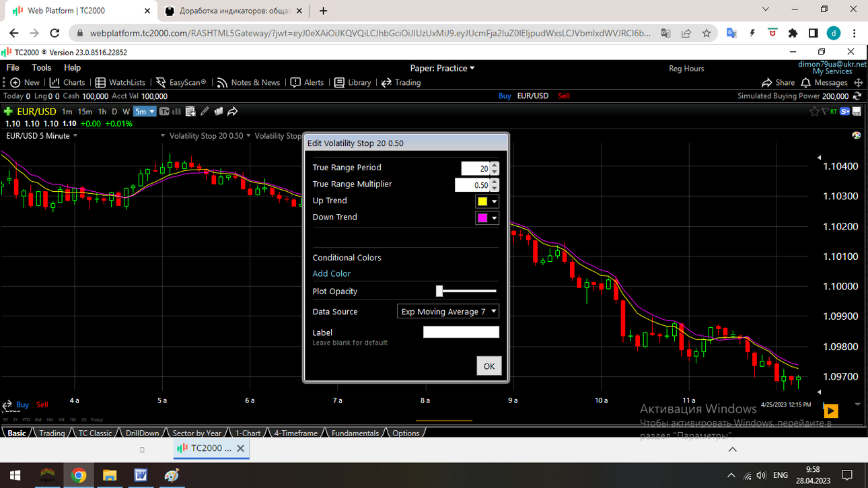Image resolution: width=868 pixels, height=488 pixels.
Task: Open the Notes & News feed icon
Action: pyautogui.click(x=222, y=82)
